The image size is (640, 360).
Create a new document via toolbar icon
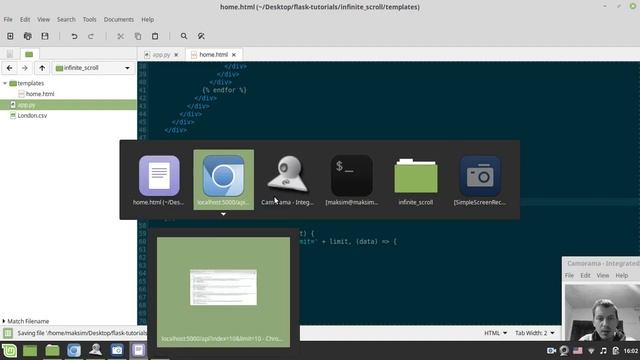(10, 36)
